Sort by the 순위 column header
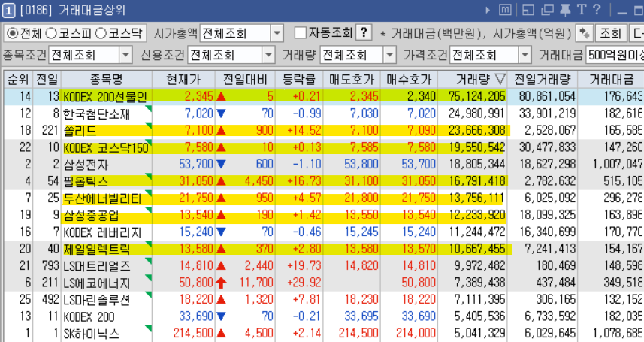Image resolution: width=644 pixels, height=342 pixels. (x=18, y=79)
